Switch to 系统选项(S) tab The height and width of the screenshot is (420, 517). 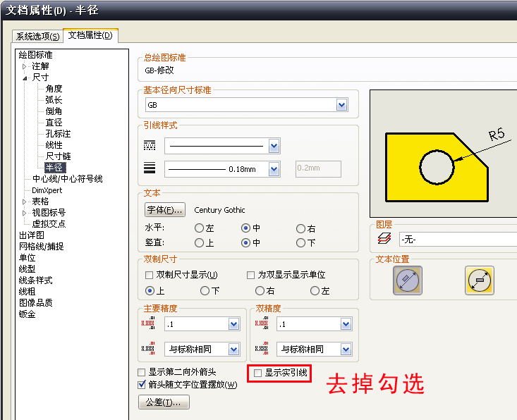click(37, 36)
